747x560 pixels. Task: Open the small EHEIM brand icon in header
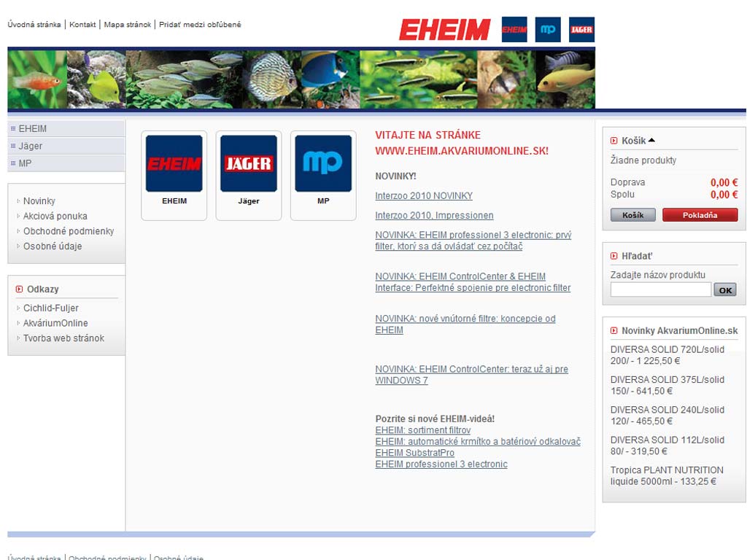click(514, 29)
